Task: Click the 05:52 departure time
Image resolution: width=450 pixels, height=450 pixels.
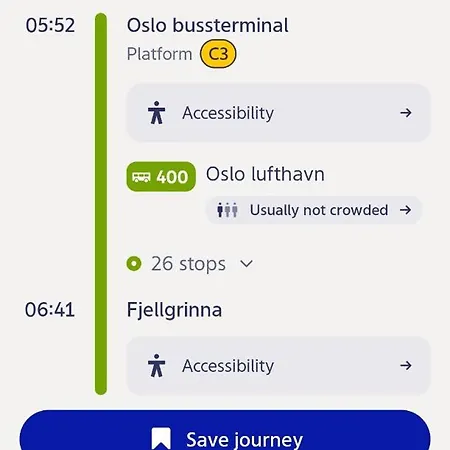Action: [x=50, y=25]
